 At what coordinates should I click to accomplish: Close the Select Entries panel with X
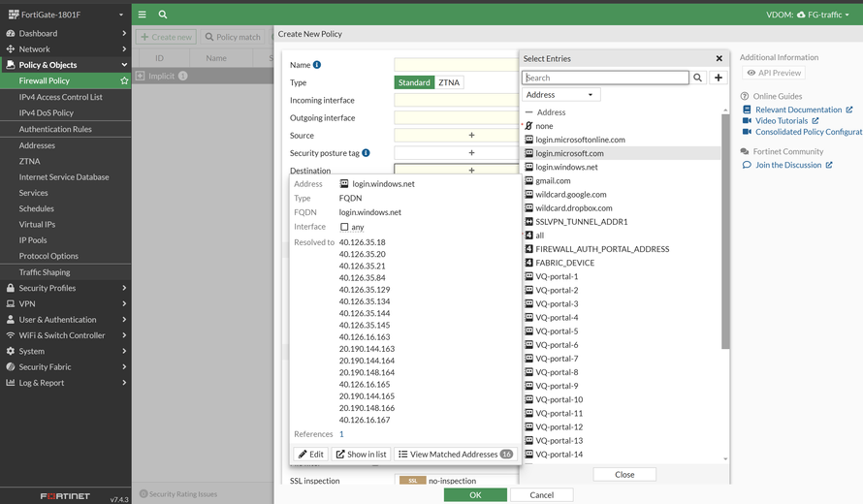coord(719,59)
